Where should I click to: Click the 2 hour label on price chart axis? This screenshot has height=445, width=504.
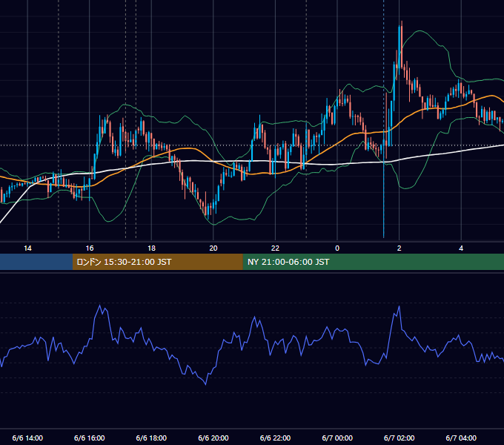[x=399, y=248]
